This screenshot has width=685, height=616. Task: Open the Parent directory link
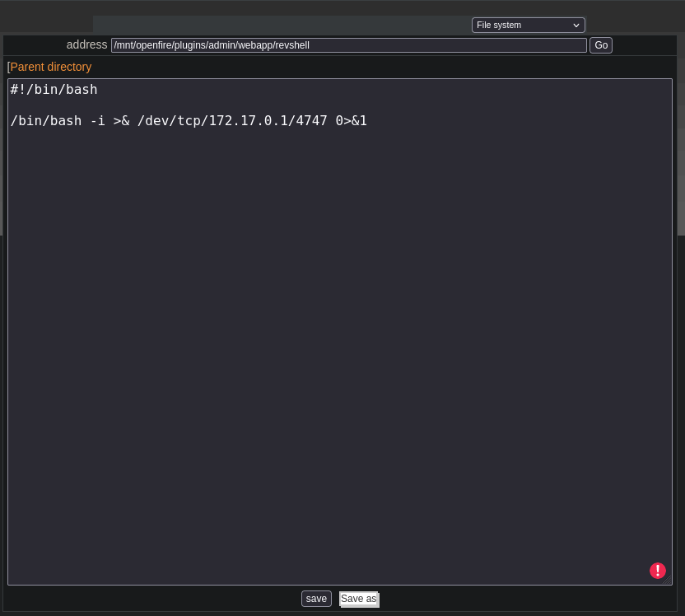(x=51, y=67)
